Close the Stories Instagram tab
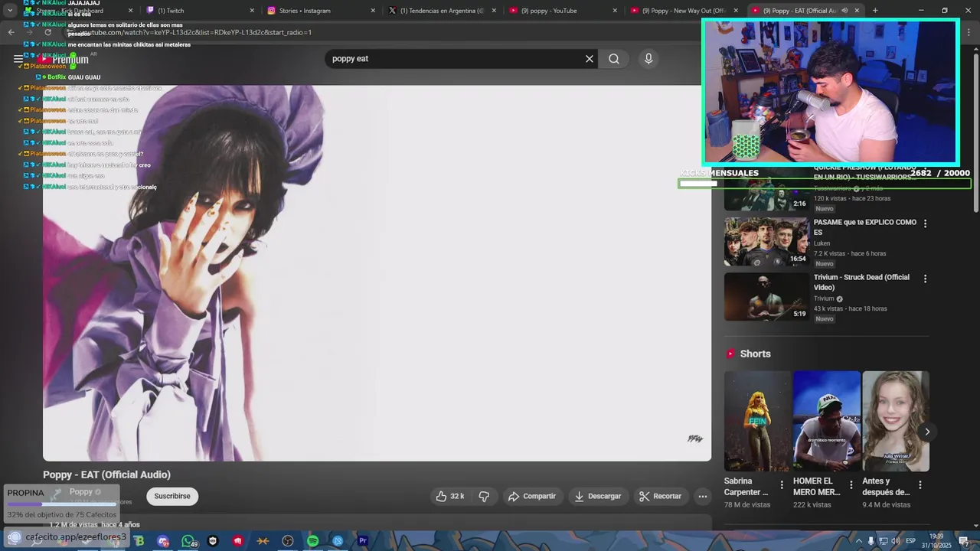The height and width of the screenshot is (551, 980). [373, 11]
